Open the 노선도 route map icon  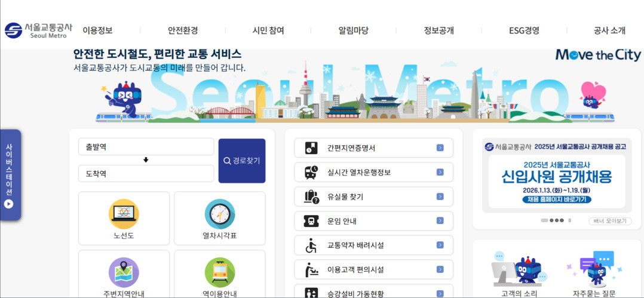pyautogui.click(x=124, y=213)
